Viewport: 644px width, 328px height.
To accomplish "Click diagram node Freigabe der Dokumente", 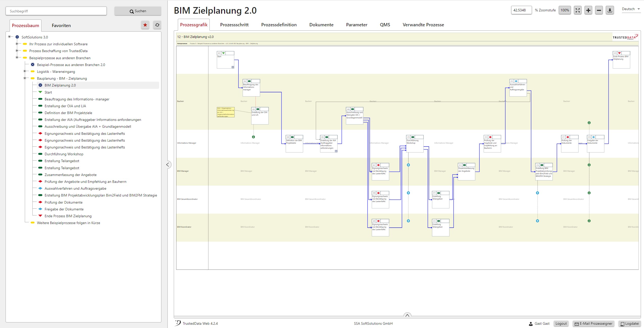I will tap(595, 144).
